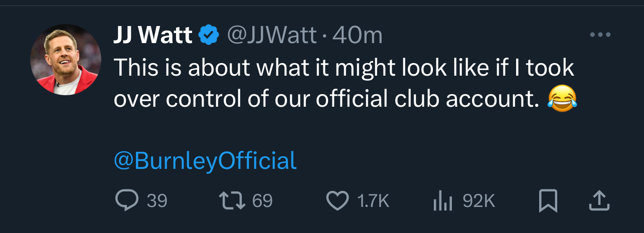
Task: Like the tweet with the heart icon
Action: click(338, 201)
